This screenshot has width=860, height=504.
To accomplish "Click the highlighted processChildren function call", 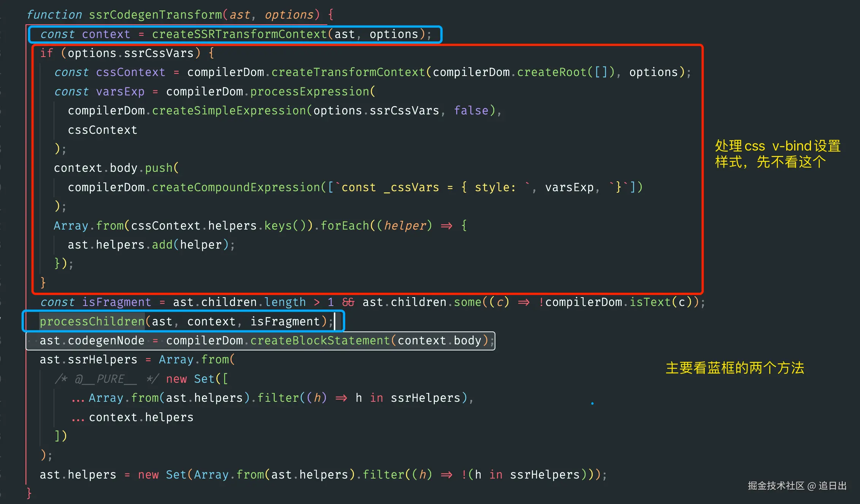I will tap(92, 322).
